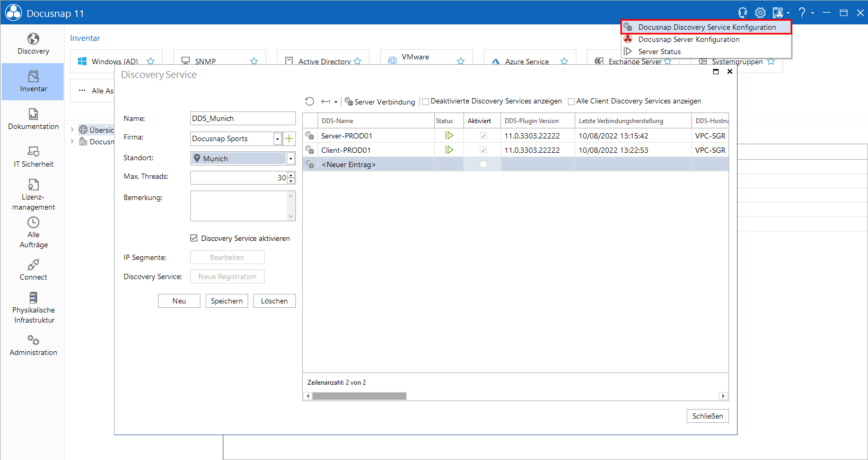
Task: Expand the Docusnap tree node
Action: 72,141
